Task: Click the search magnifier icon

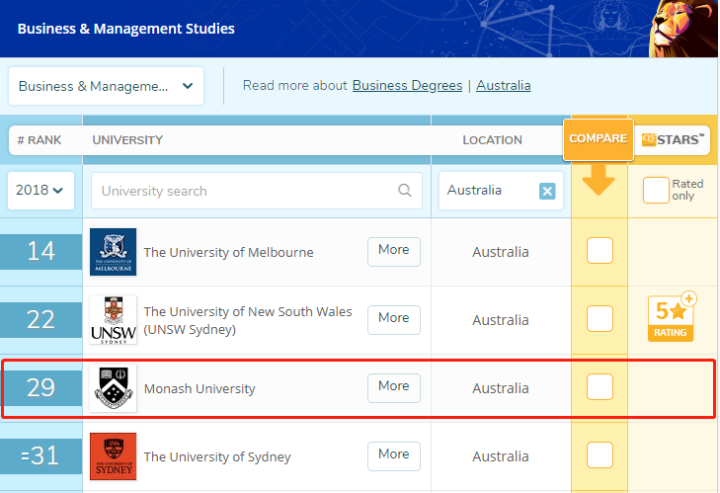Action: point(405,190)
